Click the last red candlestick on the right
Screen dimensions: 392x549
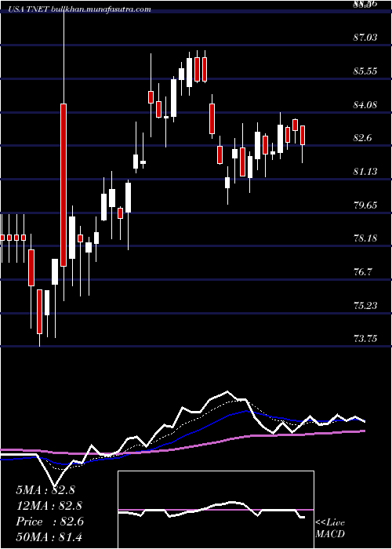pyautogui.click(x=303, y=135)
